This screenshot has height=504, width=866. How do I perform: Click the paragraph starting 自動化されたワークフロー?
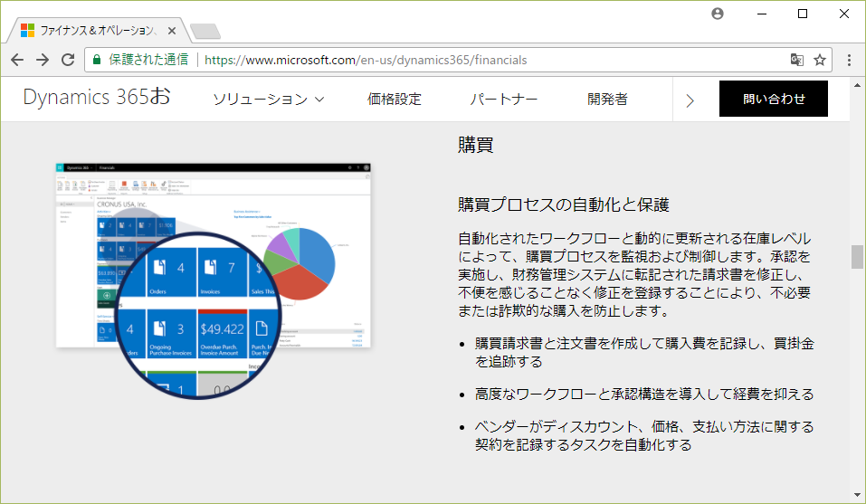click(x=634, y=274)
